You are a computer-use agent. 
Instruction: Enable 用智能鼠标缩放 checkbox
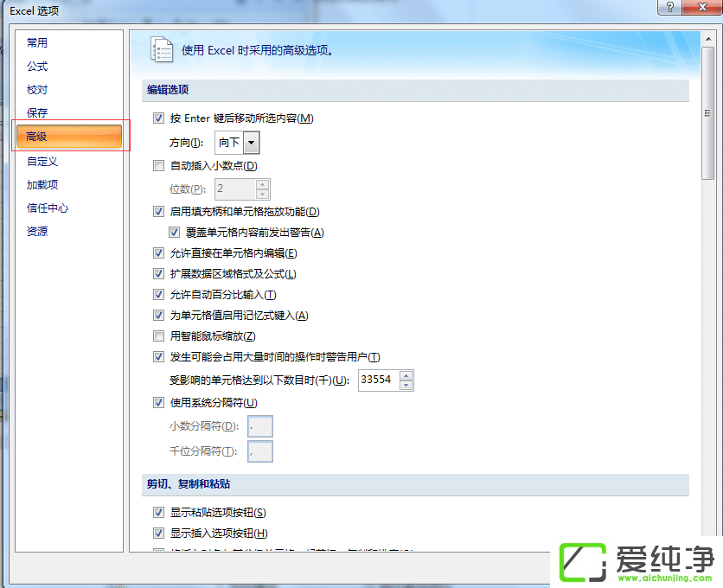[158, 336]
